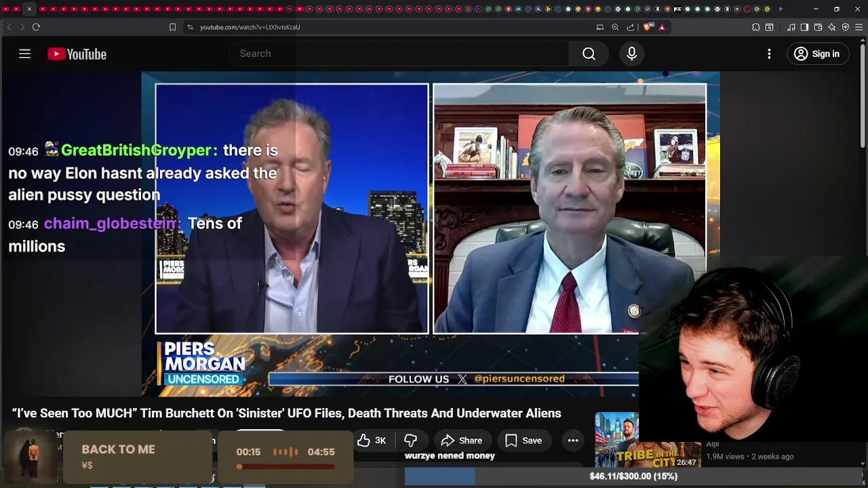Open Brave Rewards triangle icon
The image size is (868, 488).
[x=662, y=27]
